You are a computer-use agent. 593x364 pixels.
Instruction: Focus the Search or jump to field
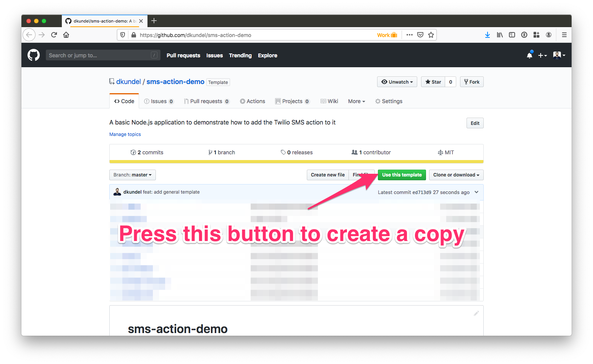click(99, 55)
